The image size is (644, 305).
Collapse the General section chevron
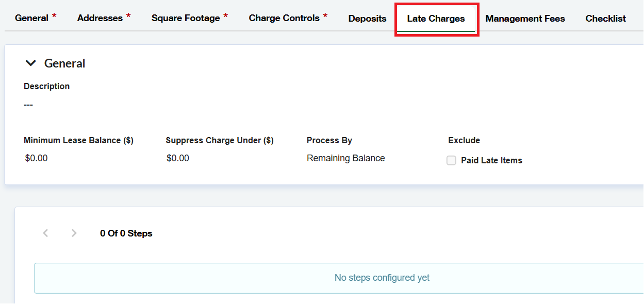click(x=31, y=63)
